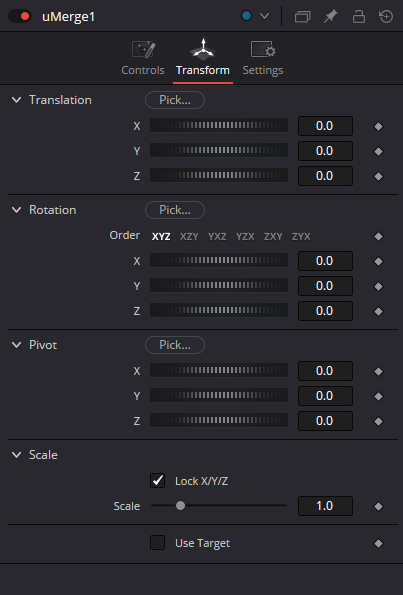
Task: Click the Scale slider handle
Action: [x=181, y=506]
